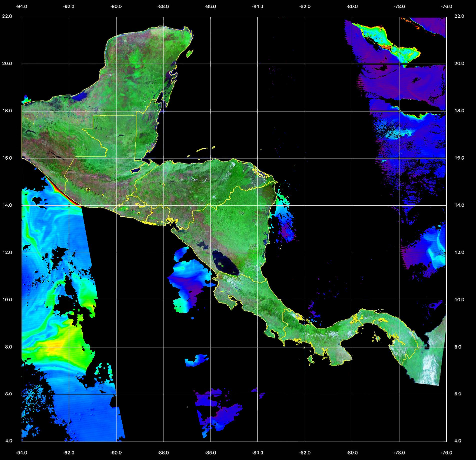This screenshot has width=476, height=460.
Task: Click the -86.0 longitude label at top
Action: 210,7
